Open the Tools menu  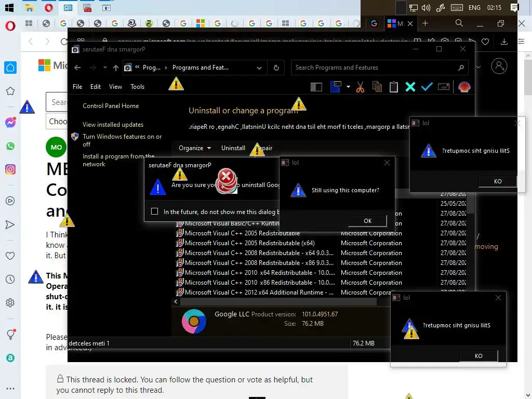pos(137,87)
